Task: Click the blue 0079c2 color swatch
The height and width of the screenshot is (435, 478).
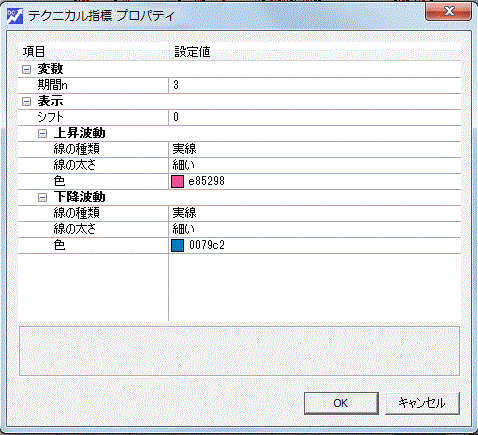Action: click(177, 246)
